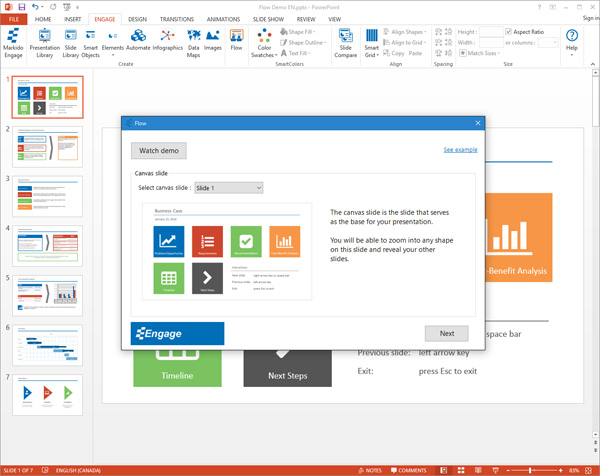Screen dimensions: 600x476
Task: Open the Presentation Library
Action: tap(44, 40)
